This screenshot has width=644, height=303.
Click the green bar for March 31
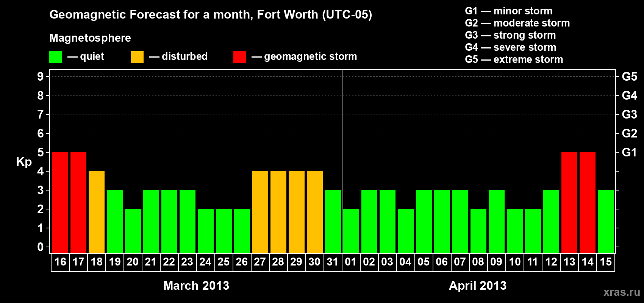(333, 221)
